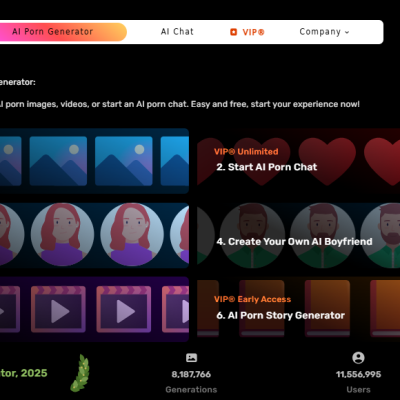This screenshot has height=400, width=400.
Task: Click a play clapperboard icon in purple card
Action: (58, 309)
